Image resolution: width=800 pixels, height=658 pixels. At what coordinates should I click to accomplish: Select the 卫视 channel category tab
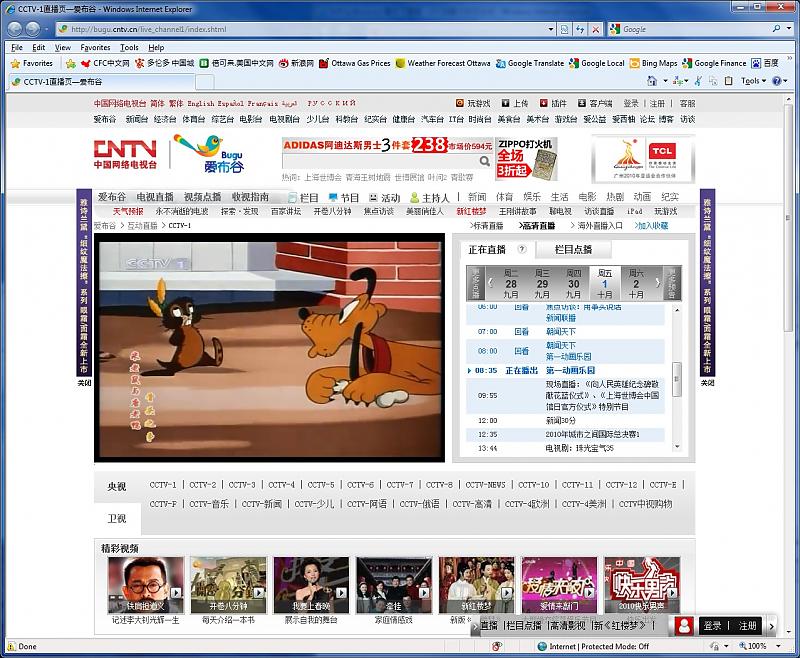tap(117, 519)
